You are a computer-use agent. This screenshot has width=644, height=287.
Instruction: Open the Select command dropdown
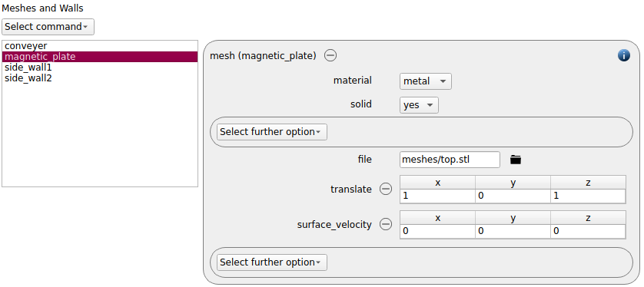click(48, 27)
